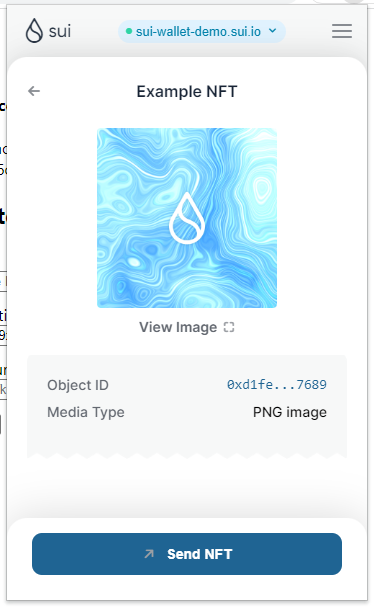Screen dimensions: 374x609
Task: Click the "sui" wordmark beside the logo
Action: (x=60, y=31)
